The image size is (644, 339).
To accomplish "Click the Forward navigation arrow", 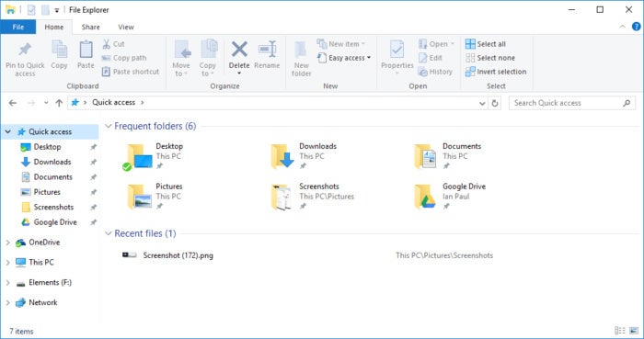I will 31,103.
